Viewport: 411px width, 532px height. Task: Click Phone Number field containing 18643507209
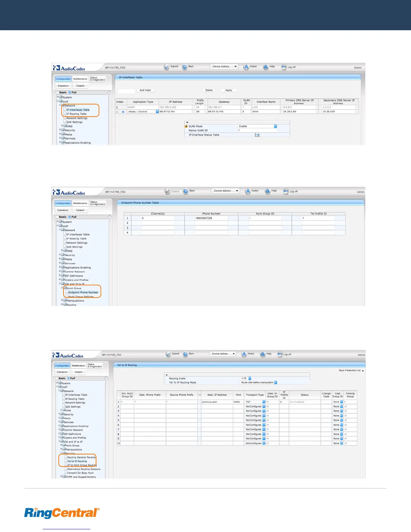[x=211, y=218]
